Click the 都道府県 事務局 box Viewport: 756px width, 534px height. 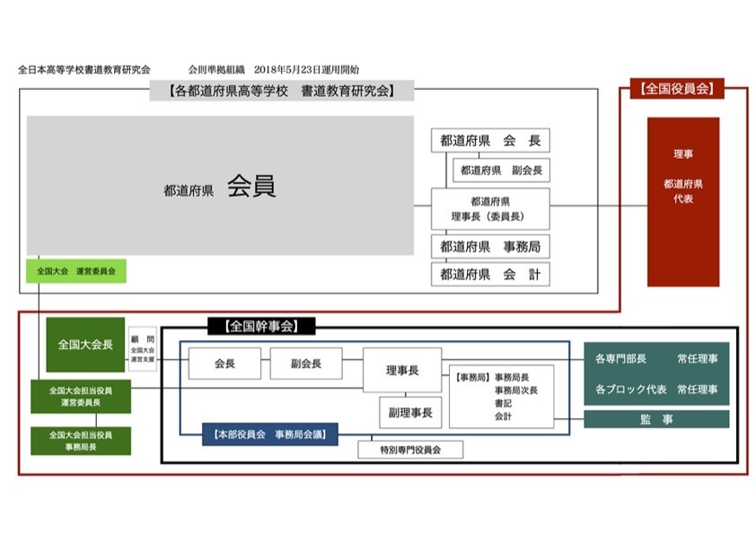[490, 247]
